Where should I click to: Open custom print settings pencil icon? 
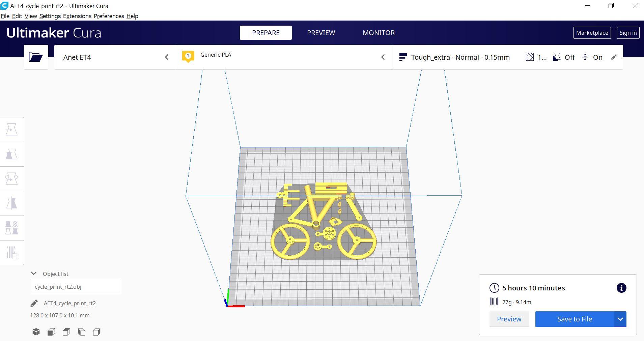tap(614, 57)
